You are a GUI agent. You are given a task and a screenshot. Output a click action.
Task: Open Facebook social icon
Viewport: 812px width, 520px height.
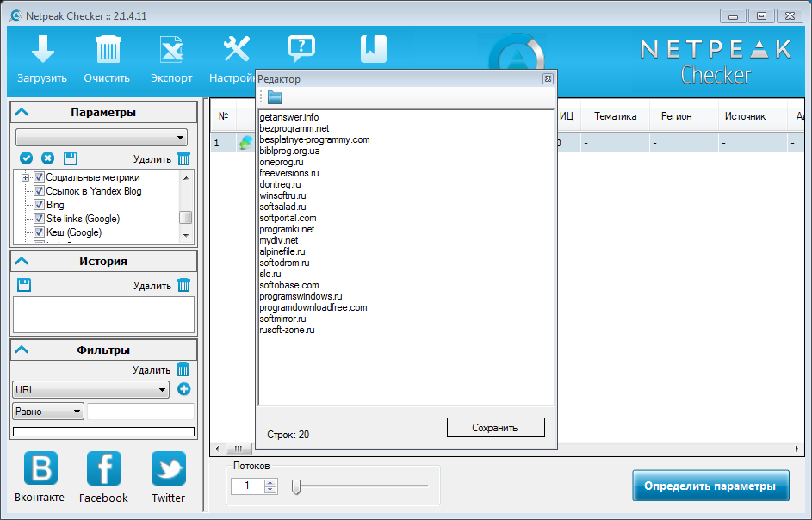(104, 468)
